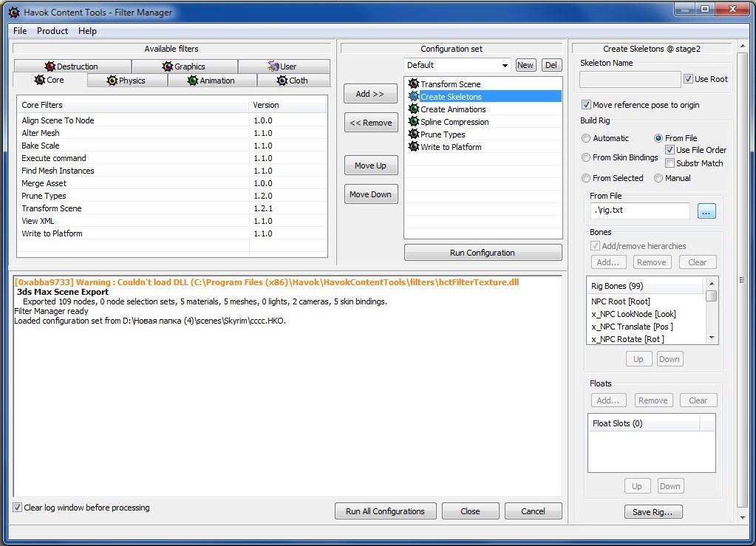Click the Del configuration button
Image resolution: width=756 pixels, height=546 pixels.
(x=551, y=65)
